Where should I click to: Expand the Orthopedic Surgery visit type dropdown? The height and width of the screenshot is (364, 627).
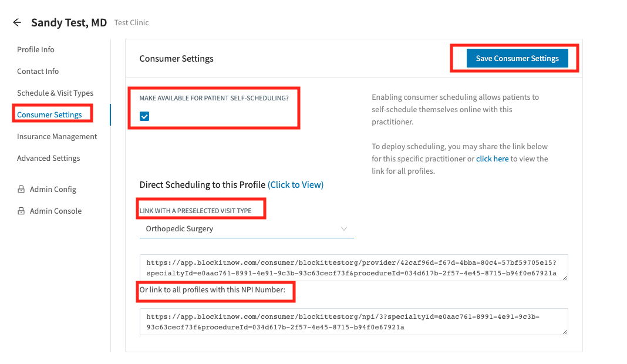(247, 229)
